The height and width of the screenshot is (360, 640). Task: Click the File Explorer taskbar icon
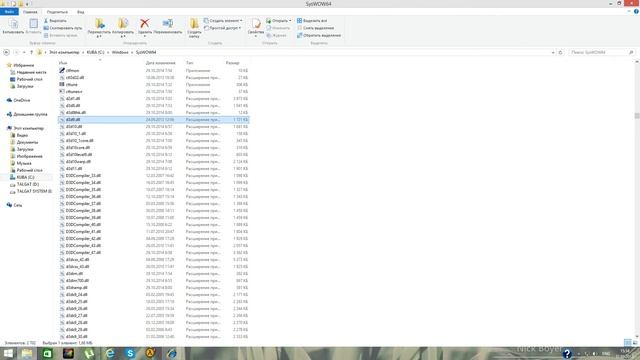27,353
